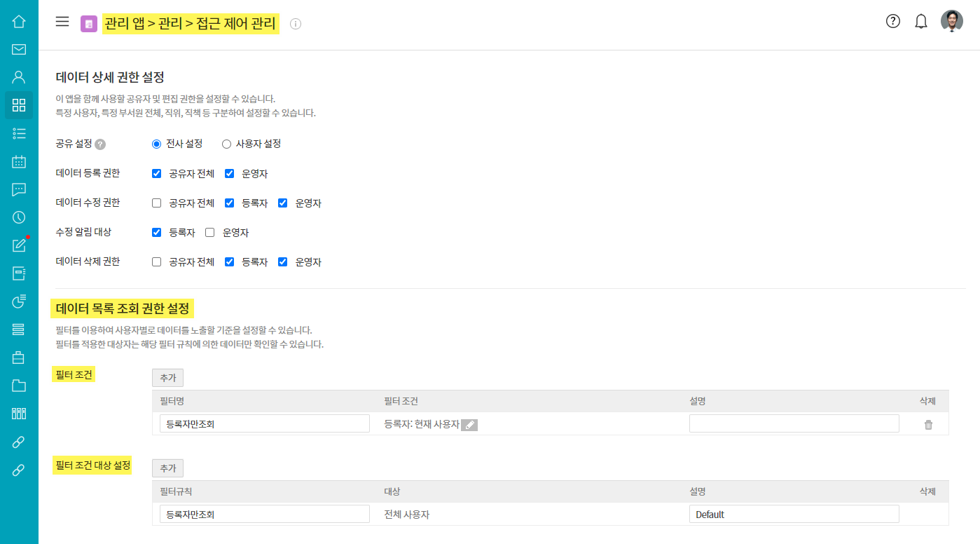Uncheck 등록자 for 데이터 삭제 권한
Screen dimensions: 980x544
tap(229, 262)
